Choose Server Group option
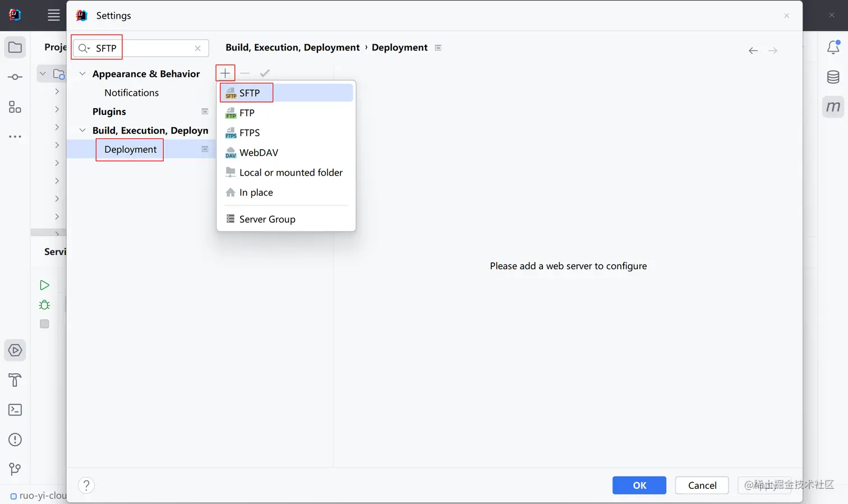This screenshot has height=504, width=848. pyautogui.click(x=286, y=219)
